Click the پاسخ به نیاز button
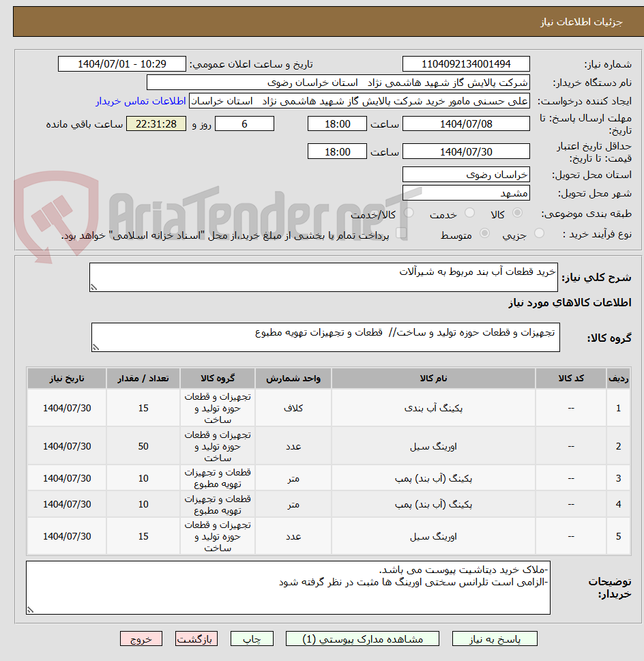 495,638
